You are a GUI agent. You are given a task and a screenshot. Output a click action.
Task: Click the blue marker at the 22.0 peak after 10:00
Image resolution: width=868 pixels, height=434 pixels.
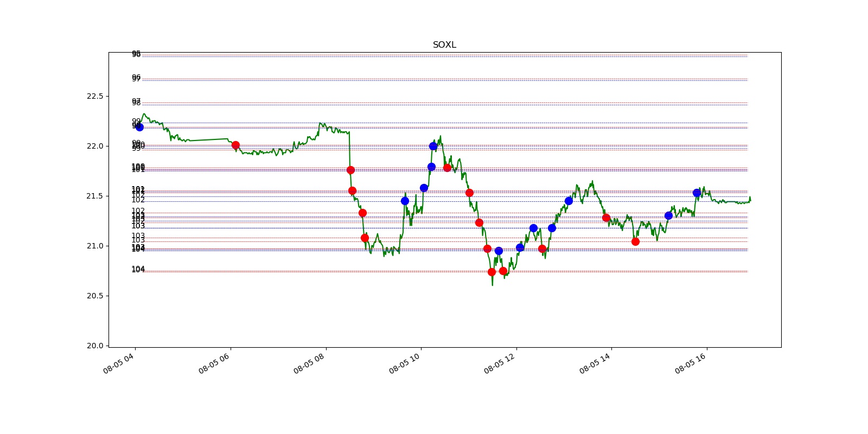pyautogui.click(x=433, y=146)
